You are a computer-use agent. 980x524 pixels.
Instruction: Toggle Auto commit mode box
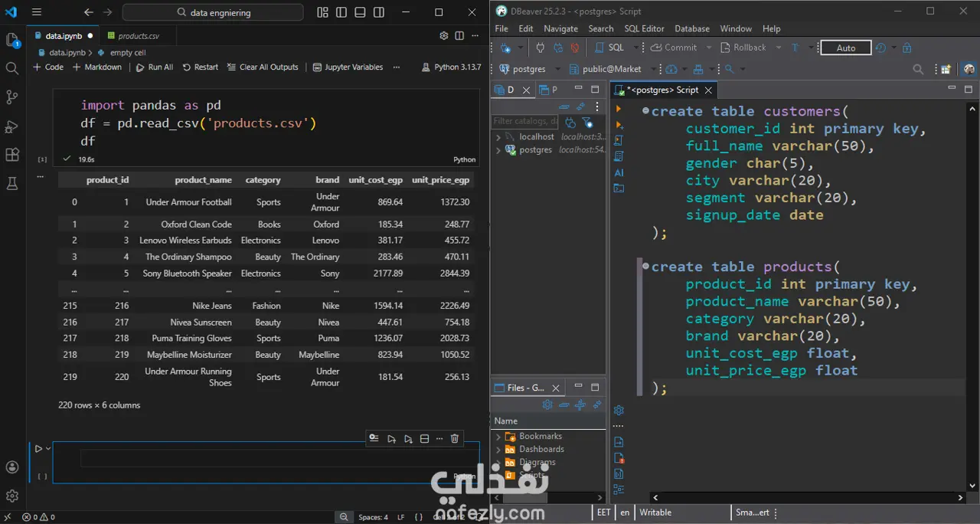[x=845, y=47]
